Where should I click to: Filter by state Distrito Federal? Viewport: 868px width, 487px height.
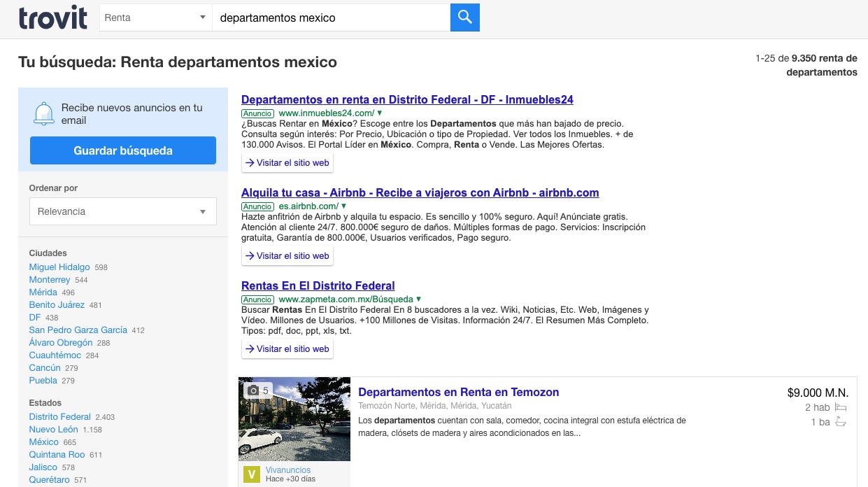[x=60, y=417]
